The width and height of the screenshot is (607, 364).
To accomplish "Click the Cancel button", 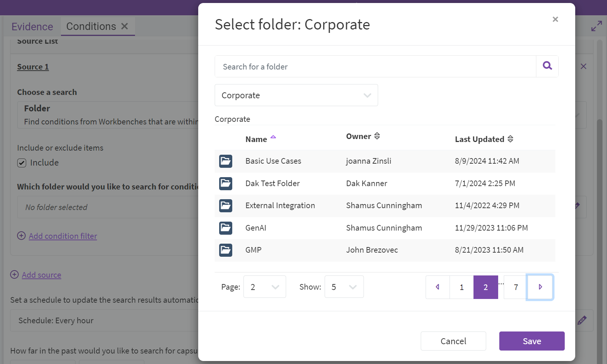I will 453,341.
